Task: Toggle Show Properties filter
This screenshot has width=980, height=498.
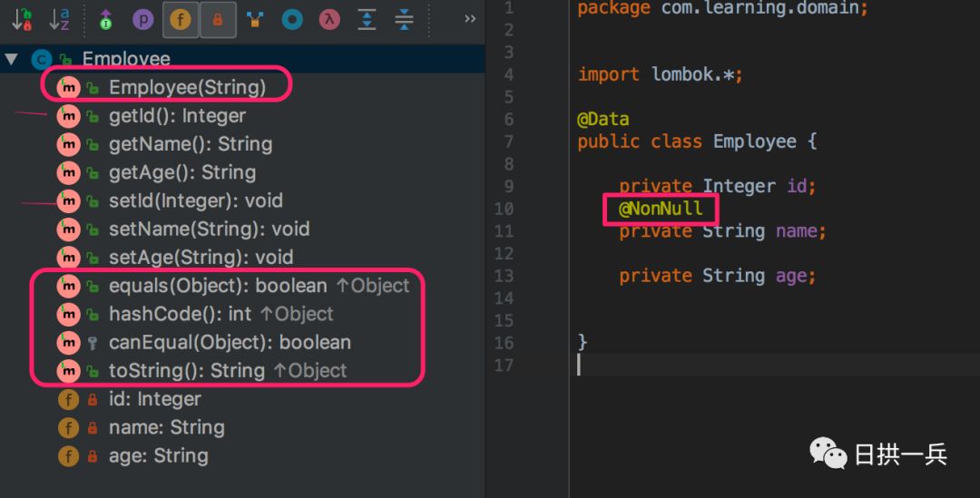Action: 143,19
